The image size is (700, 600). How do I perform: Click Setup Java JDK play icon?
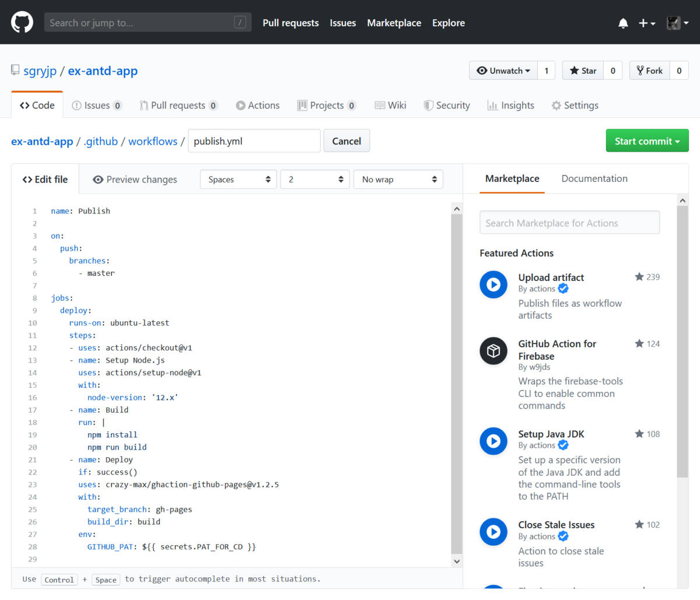(x=494, y=441)
